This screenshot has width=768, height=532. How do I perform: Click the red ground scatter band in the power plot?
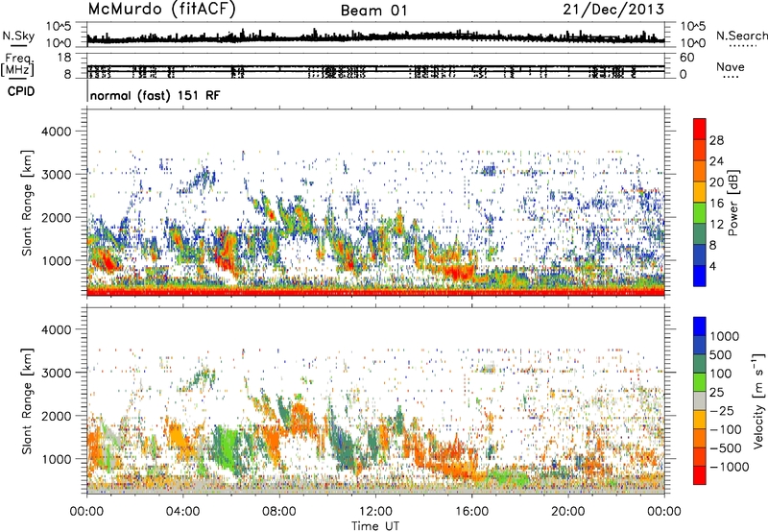(x=375, y=292)
